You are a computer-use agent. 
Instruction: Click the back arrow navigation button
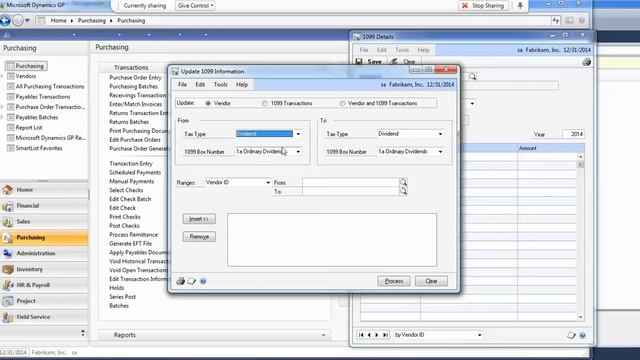click(5, 20)
